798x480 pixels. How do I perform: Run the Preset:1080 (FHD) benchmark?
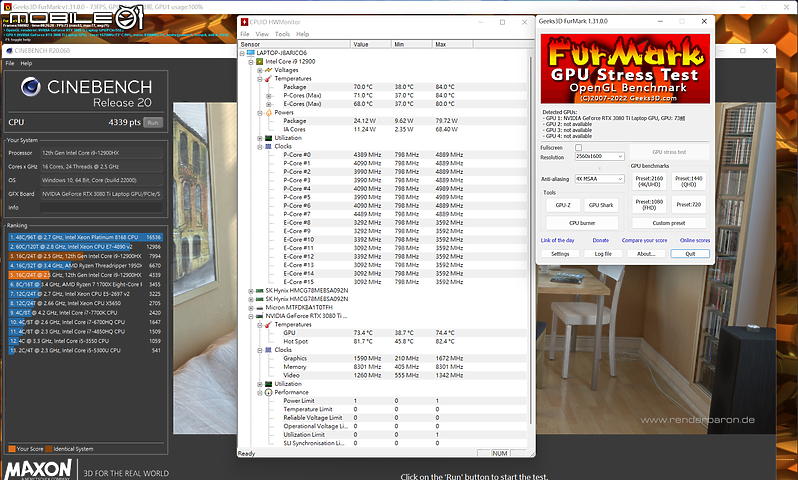click(x=649, y=205)
